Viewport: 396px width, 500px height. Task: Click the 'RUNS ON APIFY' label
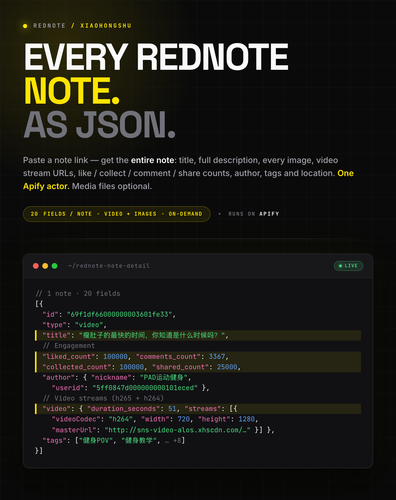click(x=254, y=214)
